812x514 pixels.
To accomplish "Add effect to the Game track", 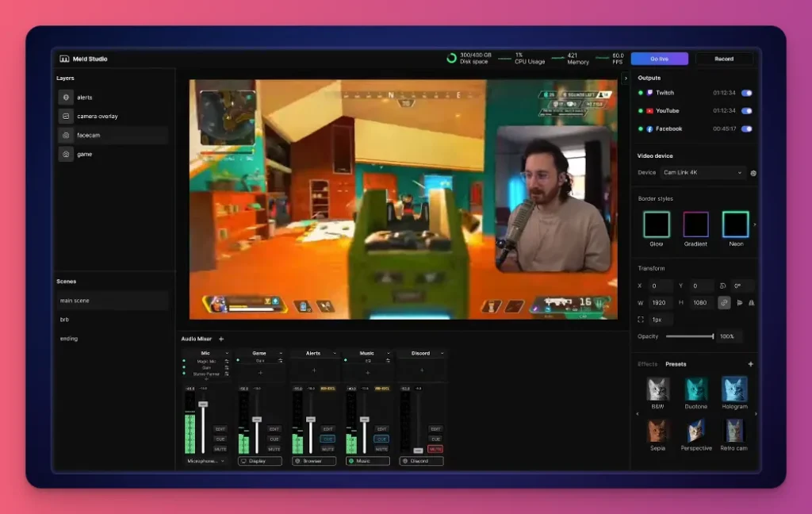I will tap(260, 373).
